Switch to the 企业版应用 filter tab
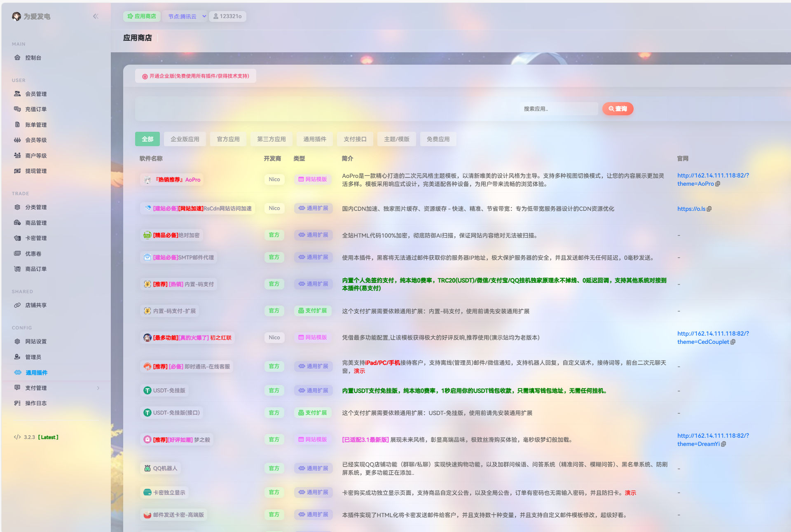Screen dimensions: 791x532 [x=185, y=139]
